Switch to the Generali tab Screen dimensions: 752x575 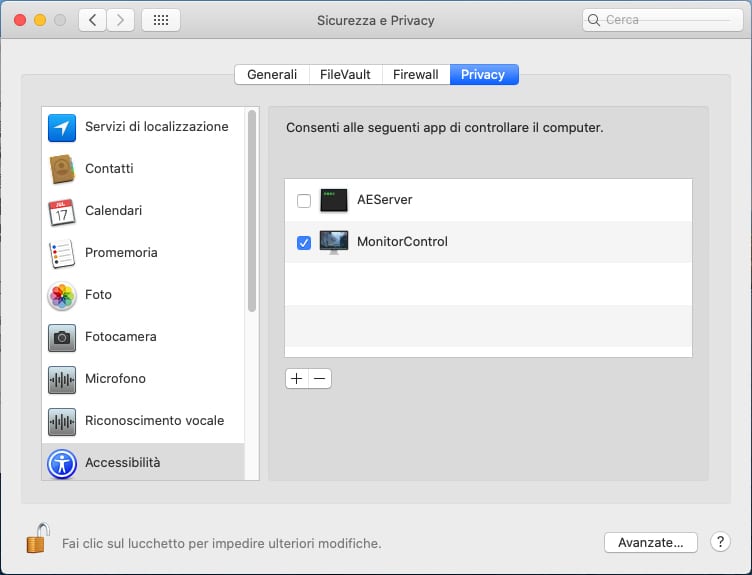[272, 74]
